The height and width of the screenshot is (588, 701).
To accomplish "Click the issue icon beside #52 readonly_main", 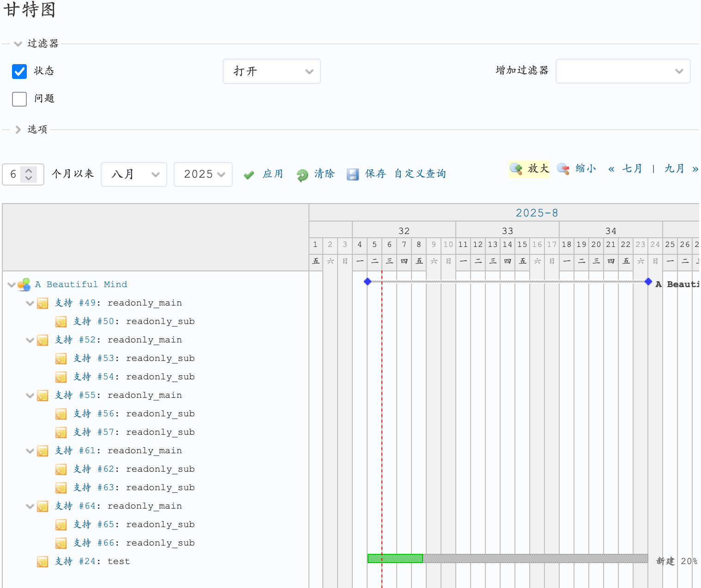I will pyautogui.click(x=42, y=340).
